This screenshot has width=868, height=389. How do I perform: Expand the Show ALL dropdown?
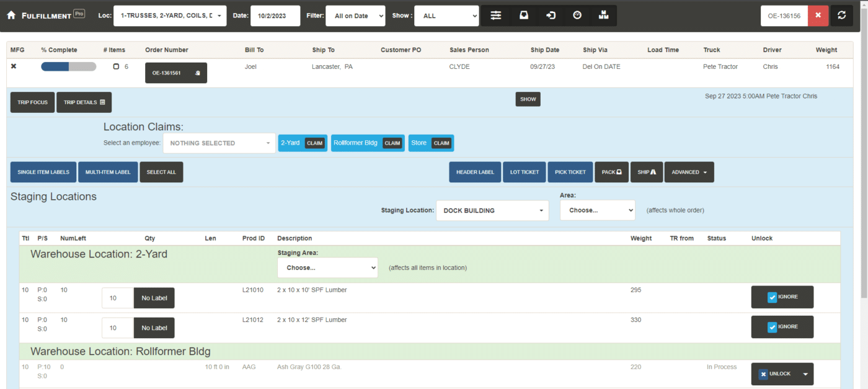click(x=446, y=16)
